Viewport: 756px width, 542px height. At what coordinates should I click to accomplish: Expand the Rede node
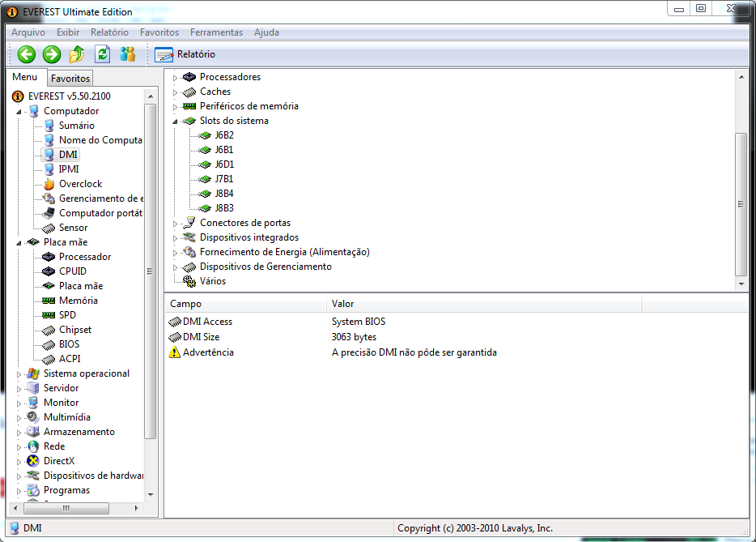(x=19, y=447)
